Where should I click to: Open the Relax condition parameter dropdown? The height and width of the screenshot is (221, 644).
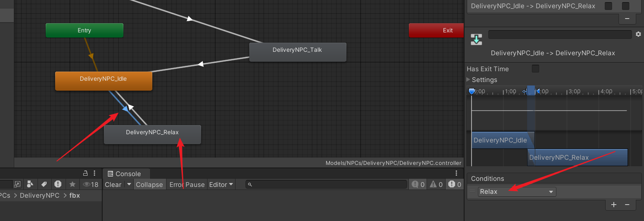(x=517, y=192)
